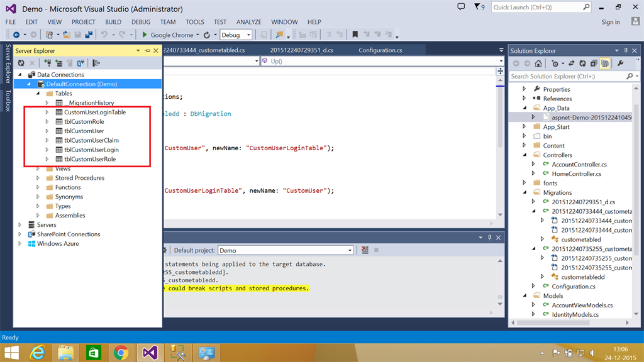Screen dimensions: 644x362
Task: Click the Undo arrow in main toolbar
Action: pyautogui.click(x=104, y=35)
